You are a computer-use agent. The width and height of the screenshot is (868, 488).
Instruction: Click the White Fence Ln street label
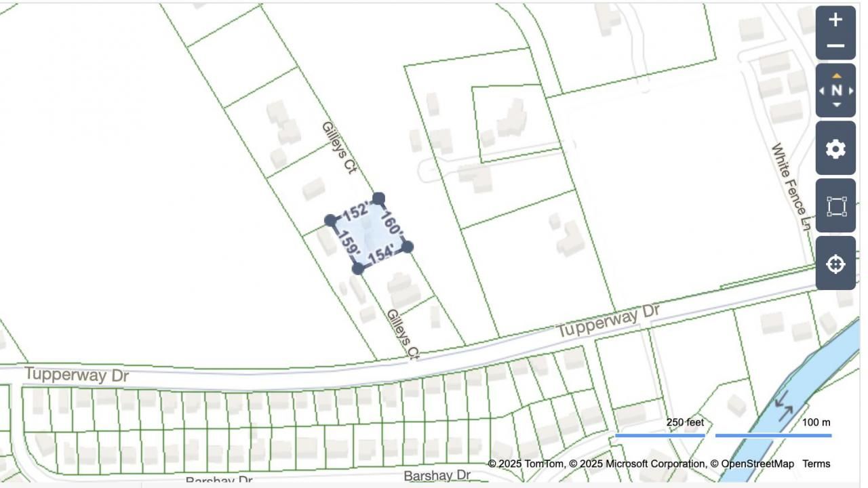tap(791, 187)
